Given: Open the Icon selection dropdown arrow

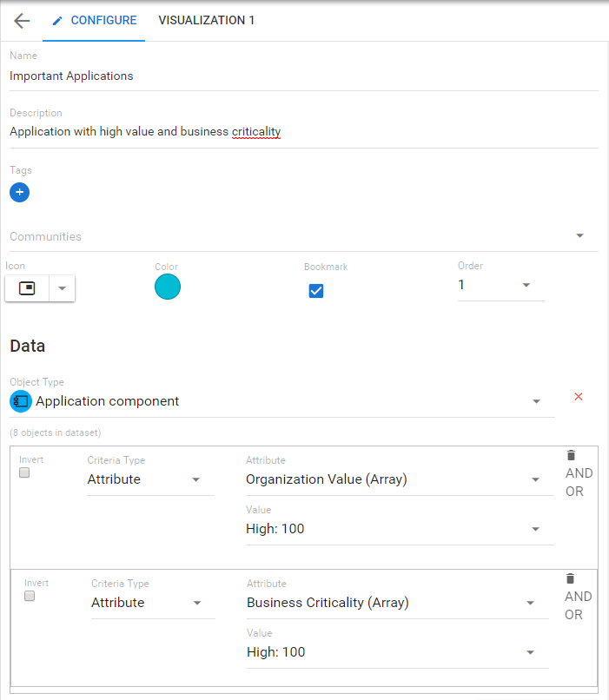Looking at the screenshot, I should tap(62, 288).
